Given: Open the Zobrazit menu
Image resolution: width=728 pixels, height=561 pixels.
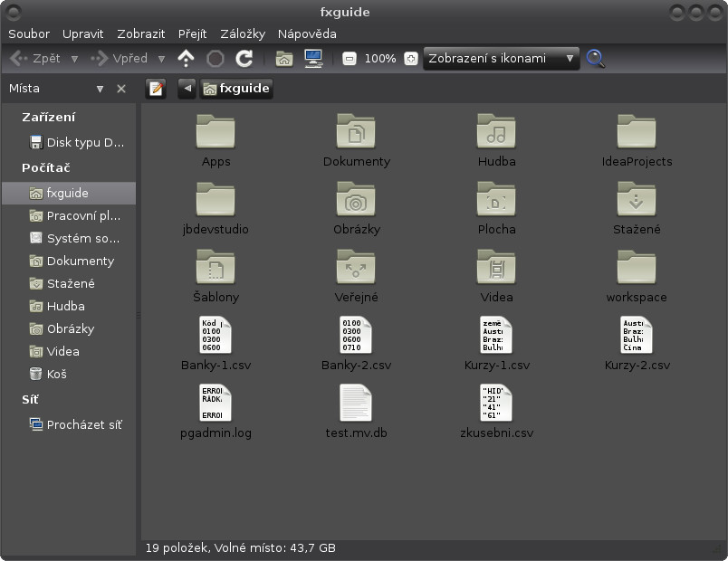Looking at the screenshot, I should click(x=140, y=33).
